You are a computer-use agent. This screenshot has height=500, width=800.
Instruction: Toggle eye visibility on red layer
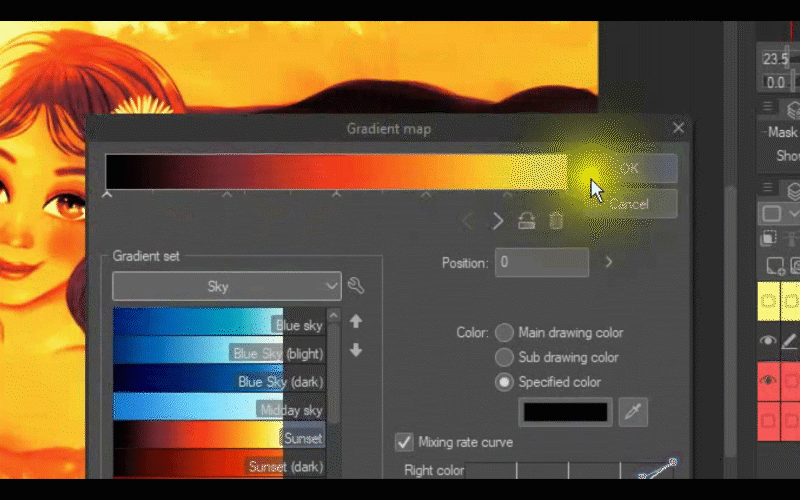[x=769, y=381]
